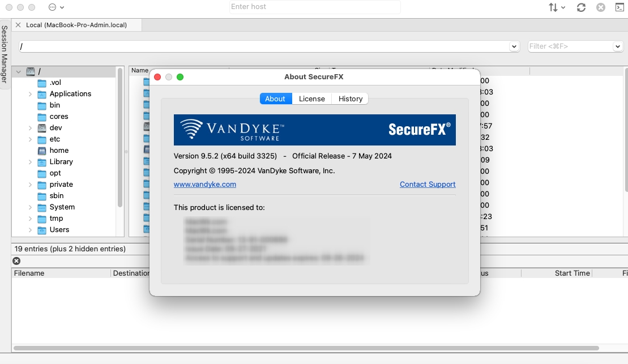The height and width of the screenshot is (364, 628).
Task: Click the Contact Support link
Action: pyautogui.click(x=428, y=184)
